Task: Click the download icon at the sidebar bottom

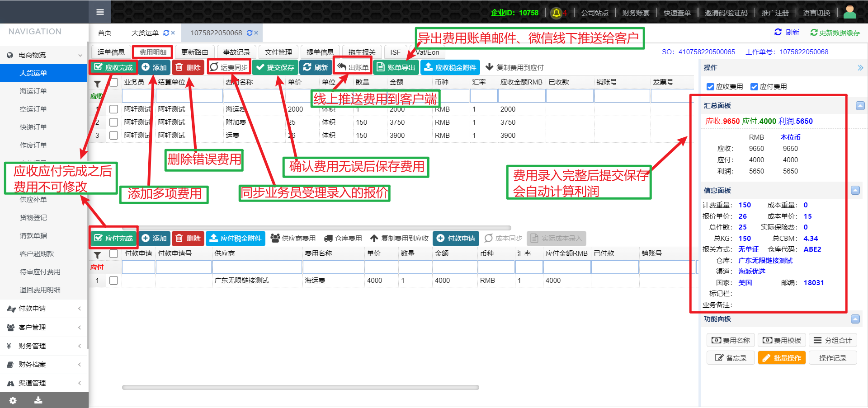Action: (38, 400)
